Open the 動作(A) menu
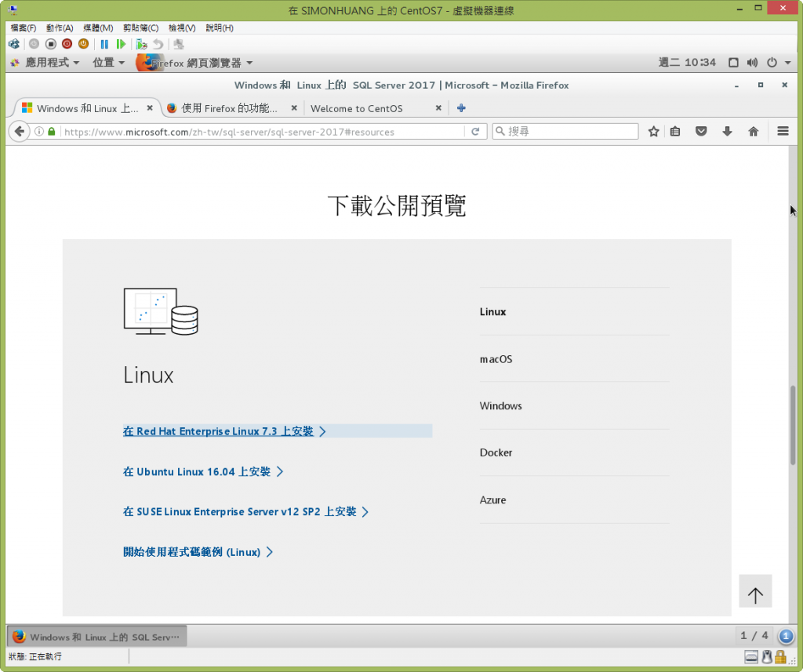Viewport: 803px width, 672px height. point(60,27)
